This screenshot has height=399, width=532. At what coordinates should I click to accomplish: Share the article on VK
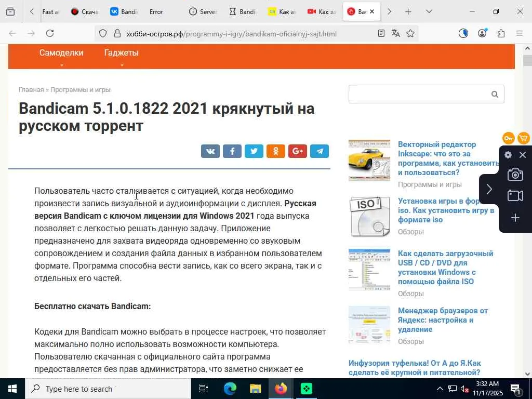pyautogui.click(x=210, y=151)
